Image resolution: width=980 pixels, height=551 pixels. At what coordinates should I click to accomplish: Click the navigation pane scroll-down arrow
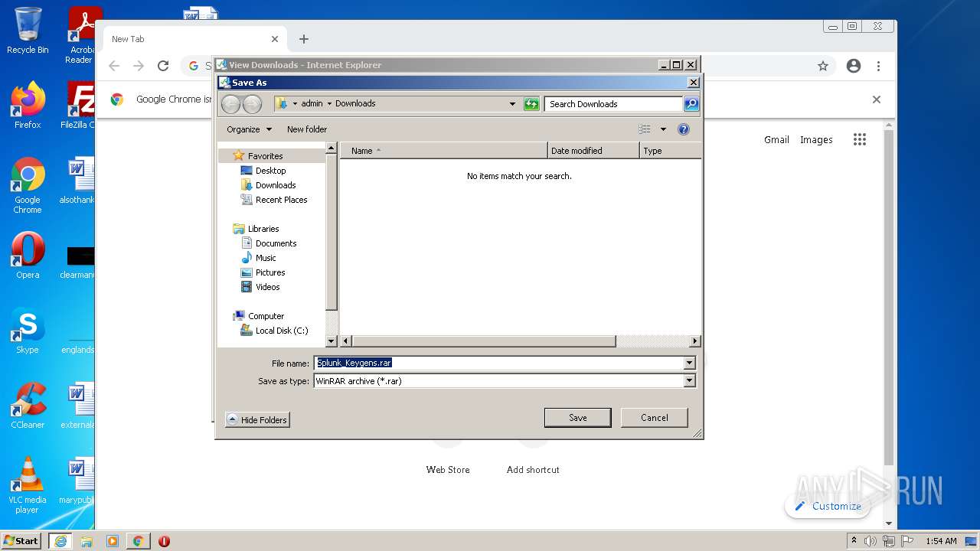pos(332,341)
